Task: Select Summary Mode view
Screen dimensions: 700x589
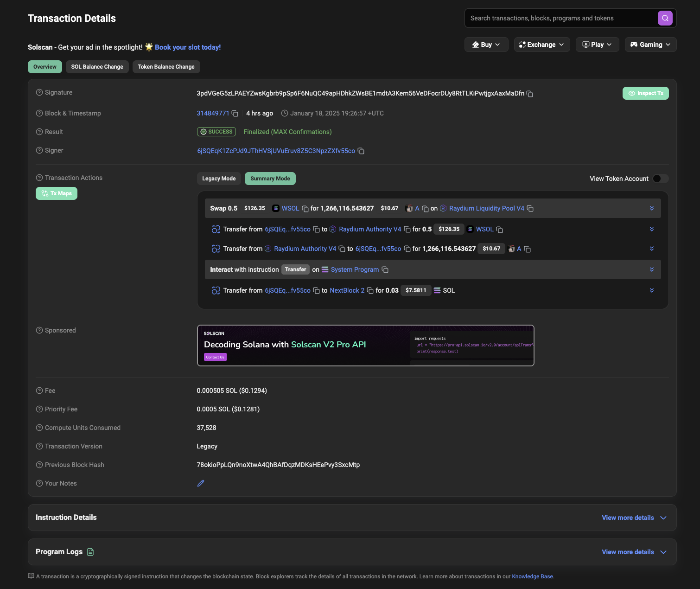Action: coord(270,179)
